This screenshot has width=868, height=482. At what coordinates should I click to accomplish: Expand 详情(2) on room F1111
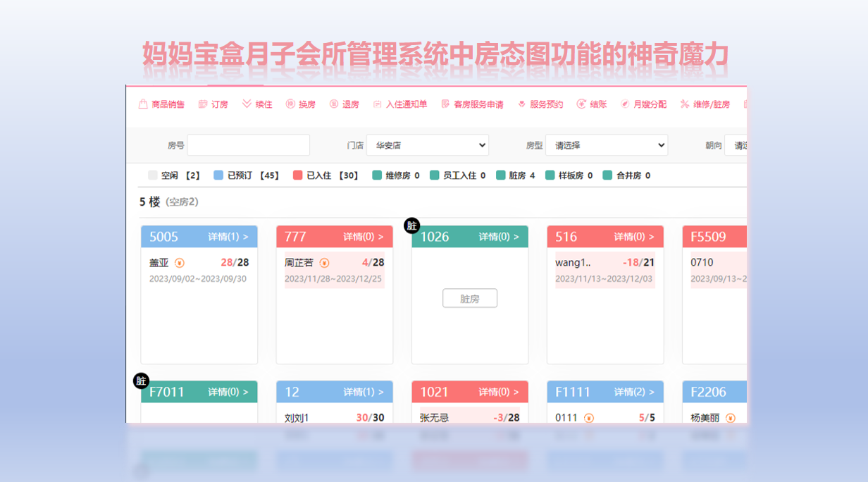click(x=633, y=392)
